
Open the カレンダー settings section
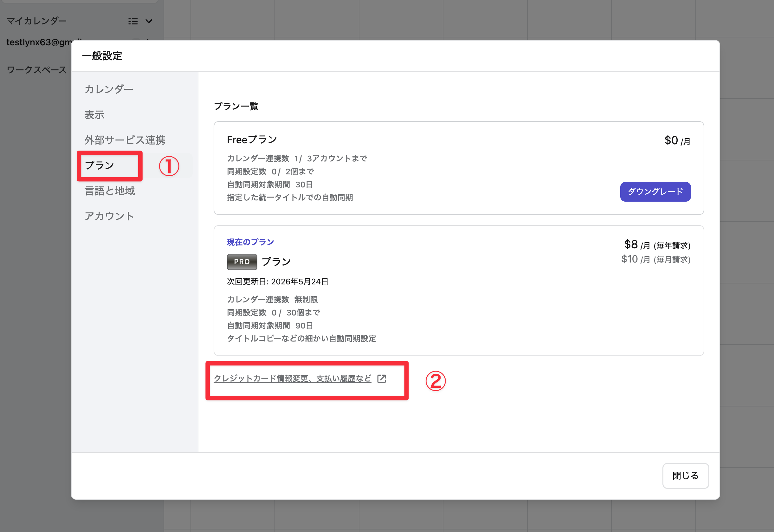point(109,89)
